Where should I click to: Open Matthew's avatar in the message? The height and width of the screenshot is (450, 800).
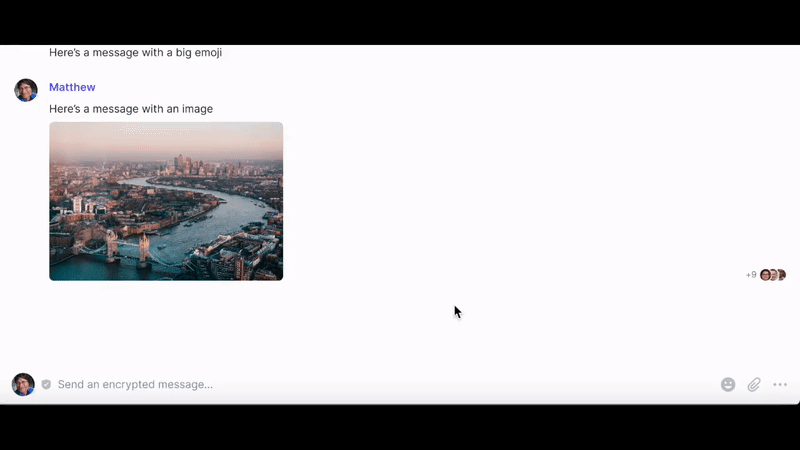(x=26, y=90)
